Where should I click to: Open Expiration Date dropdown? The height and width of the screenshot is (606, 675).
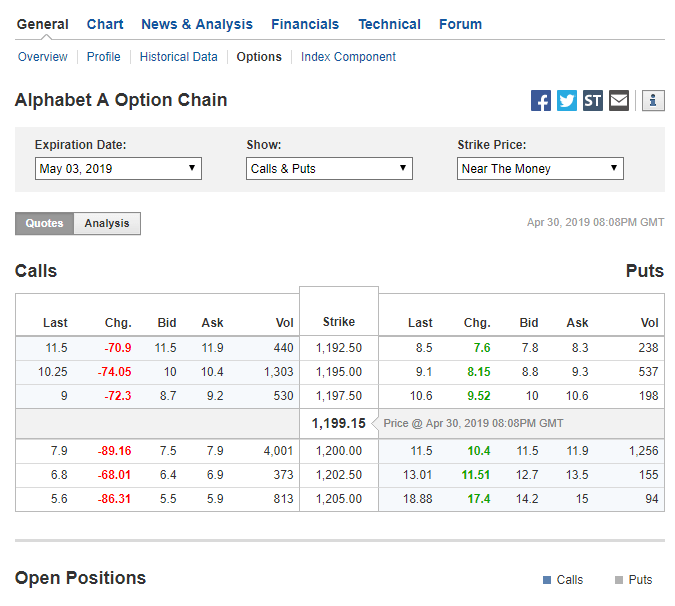coord(118,169)
